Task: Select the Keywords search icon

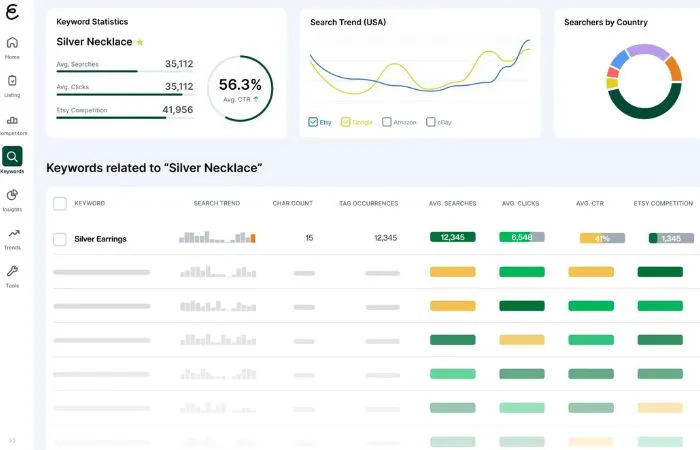Action: coord(12,156)
